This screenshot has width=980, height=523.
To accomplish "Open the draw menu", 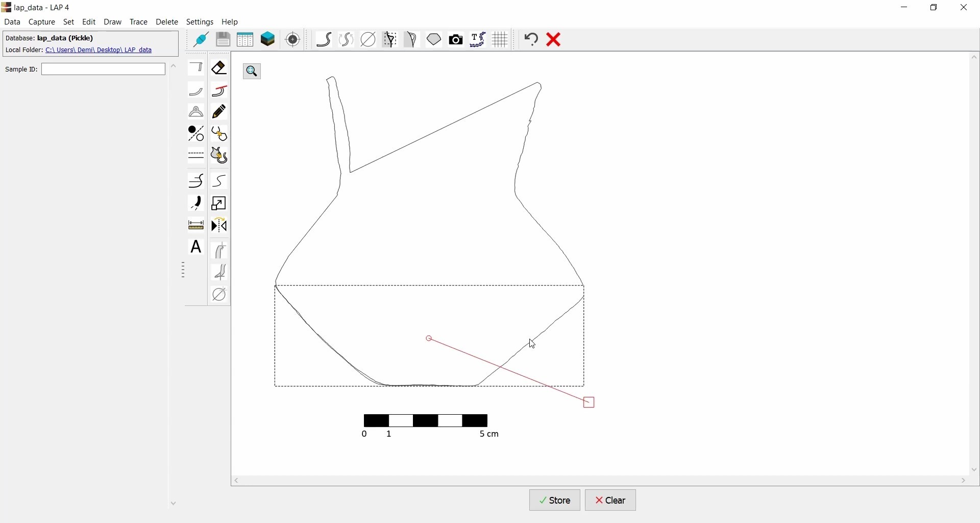I will pyautogui.click(x=113, y=22).
